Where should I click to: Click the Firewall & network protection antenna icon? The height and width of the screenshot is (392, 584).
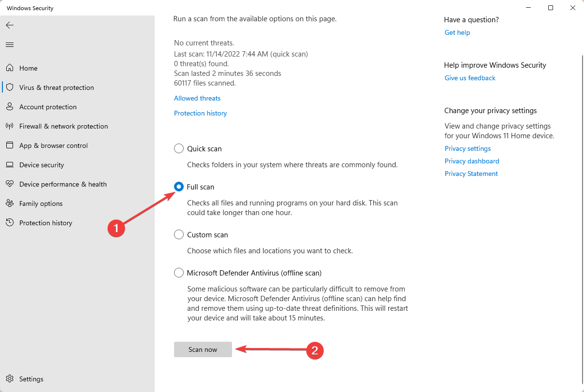coord(10,126)
